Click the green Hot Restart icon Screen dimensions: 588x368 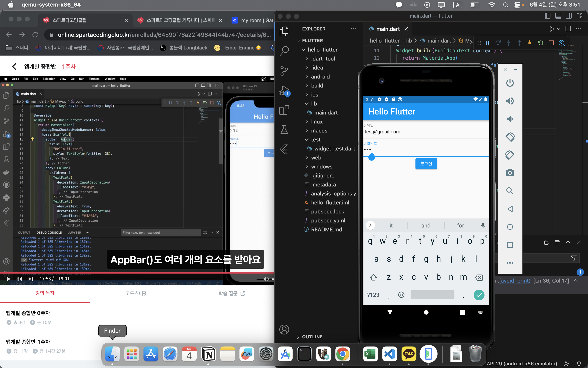click(540, 43)
